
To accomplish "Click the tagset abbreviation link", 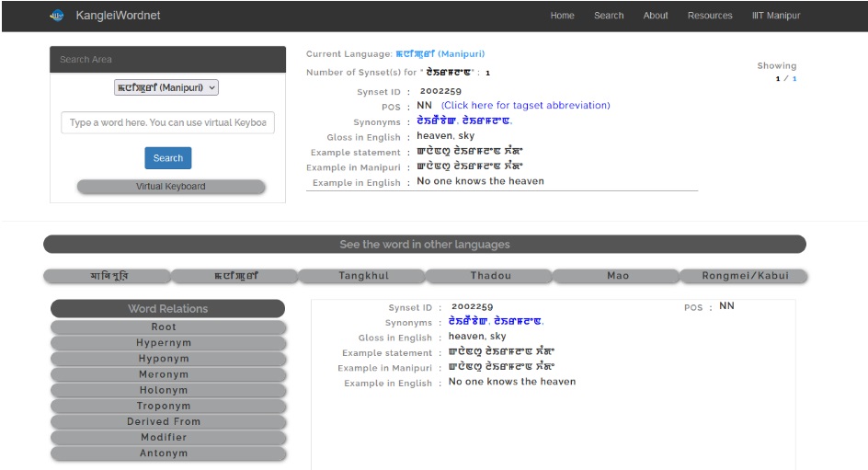I will (525, 106).
